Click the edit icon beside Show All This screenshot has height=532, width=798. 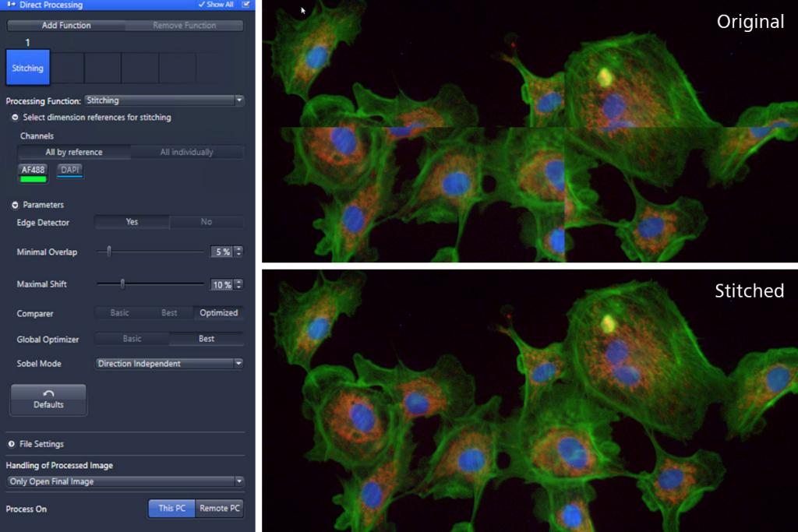click(247, 4)
